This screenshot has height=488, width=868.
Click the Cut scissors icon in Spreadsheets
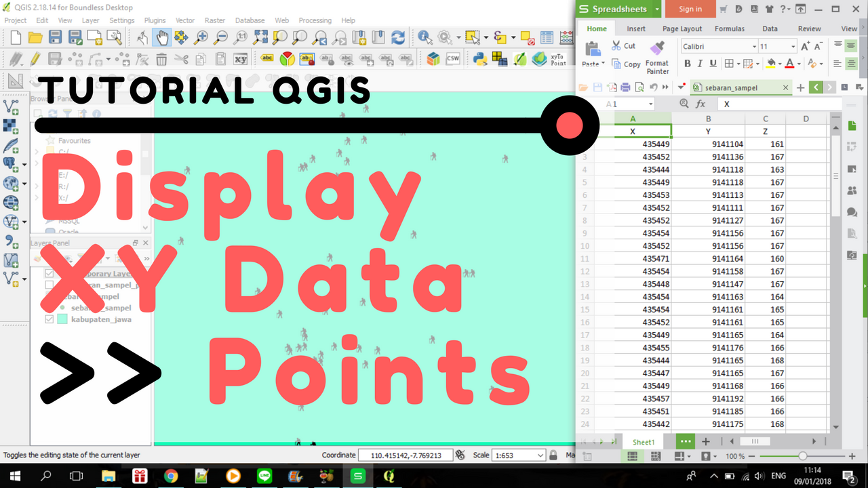pyautogui.click(x=616, y=46)
